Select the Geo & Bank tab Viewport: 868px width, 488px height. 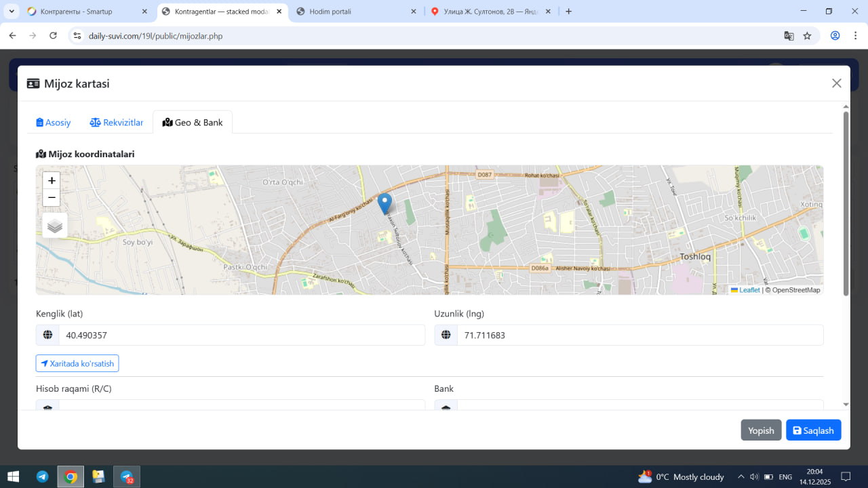[x=193, y=123]
